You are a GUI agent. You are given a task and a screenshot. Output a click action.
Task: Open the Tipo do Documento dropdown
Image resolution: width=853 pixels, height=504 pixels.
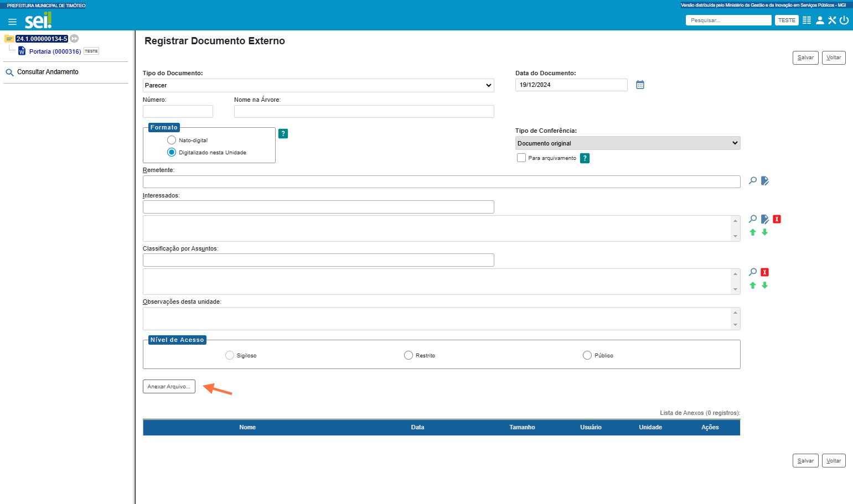coord(318,85)
